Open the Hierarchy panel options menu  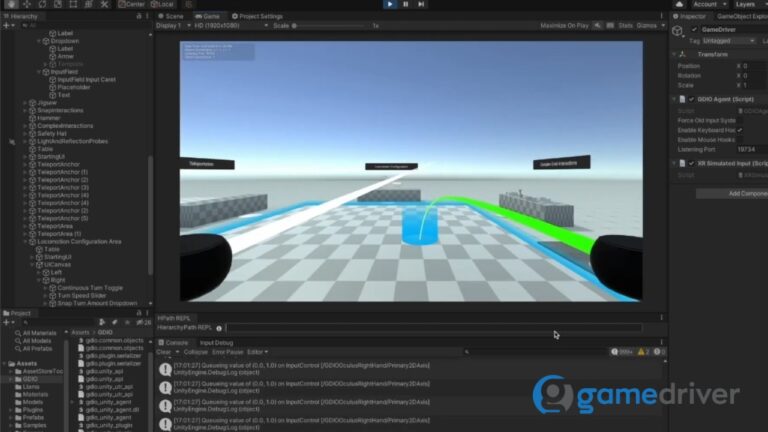(147, 16)
